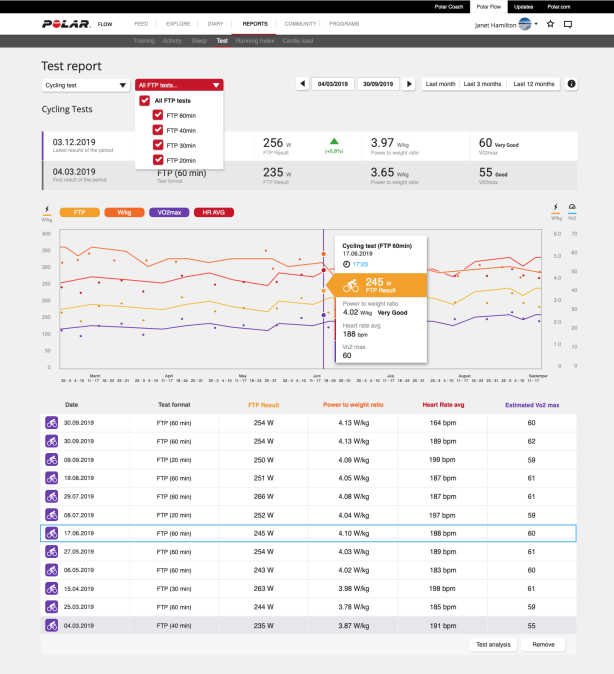Uncheck the All FTP tests checkbox

point(145,101)
